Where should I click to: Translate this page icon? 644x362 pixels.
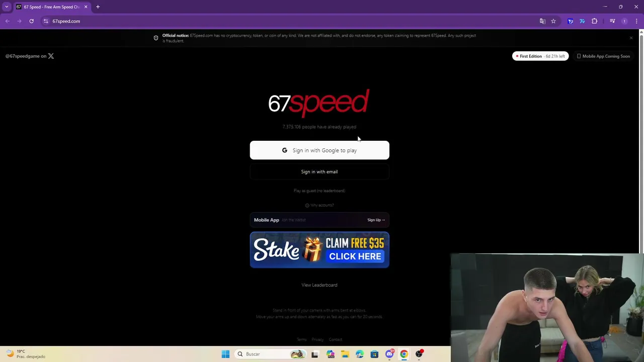542,21
